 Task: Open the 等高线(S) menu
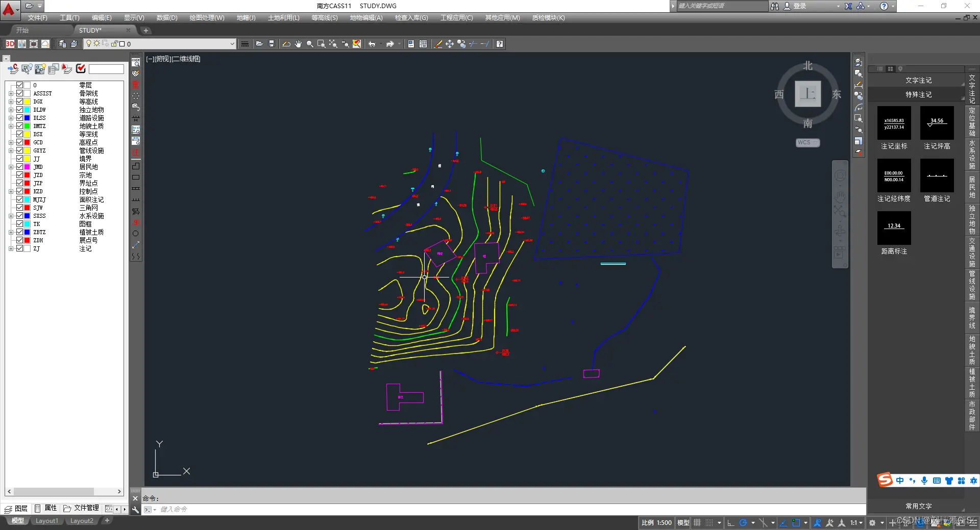click(325, 18)
